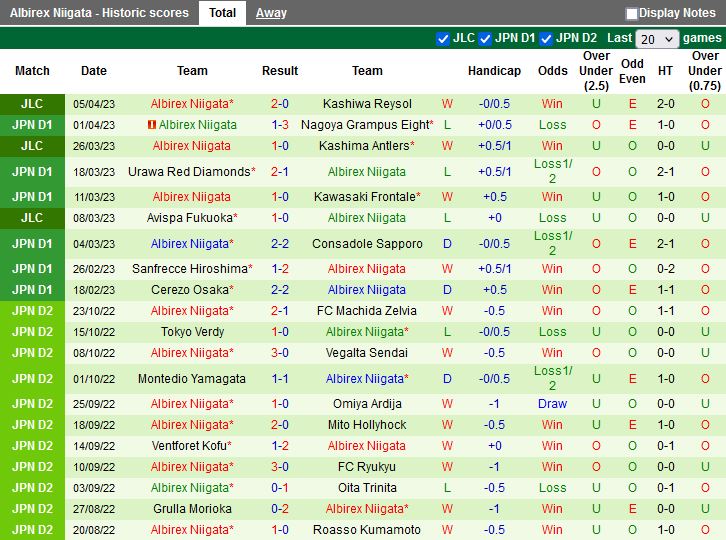Open Mito Hollyhock team link
The height and width of the screenshot is (540, 726).
[367, 425]
